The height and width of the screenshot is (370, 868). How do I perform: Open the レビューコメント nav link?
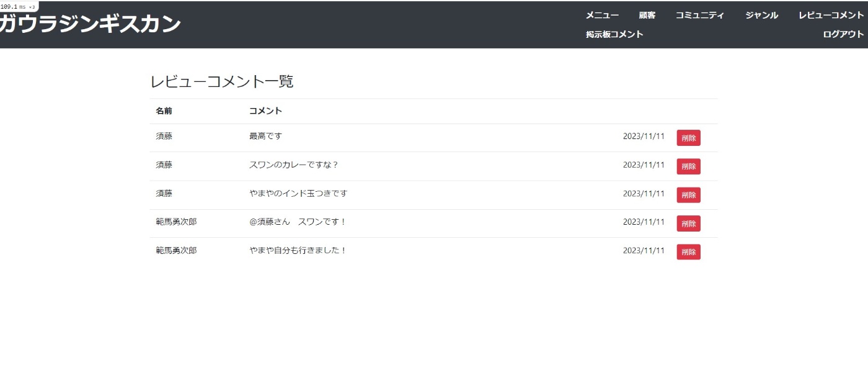(831, 16)
